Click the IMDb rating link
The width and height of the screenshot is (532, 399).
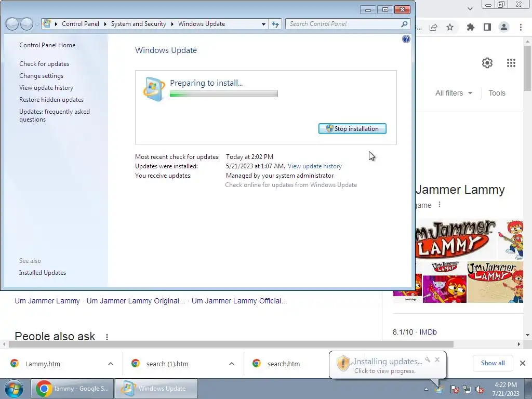(428, 332)
